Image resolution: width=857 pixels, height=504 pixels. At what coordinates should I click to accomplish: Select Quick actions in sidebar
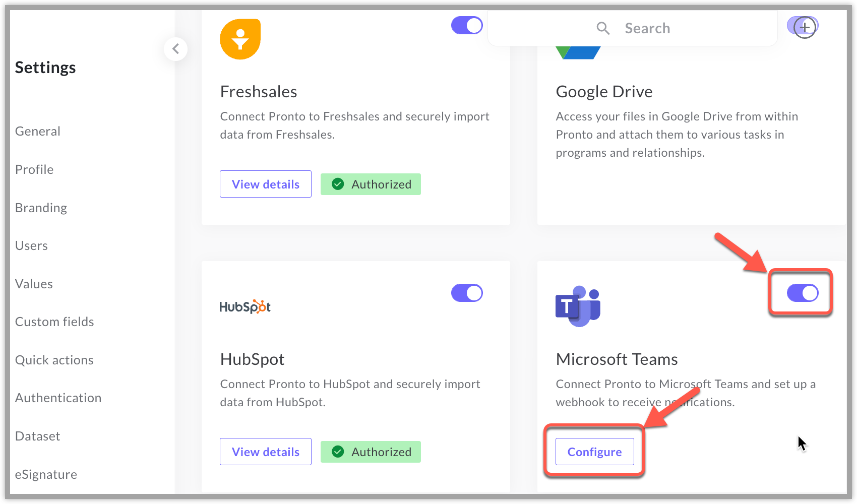pos(54,360)
